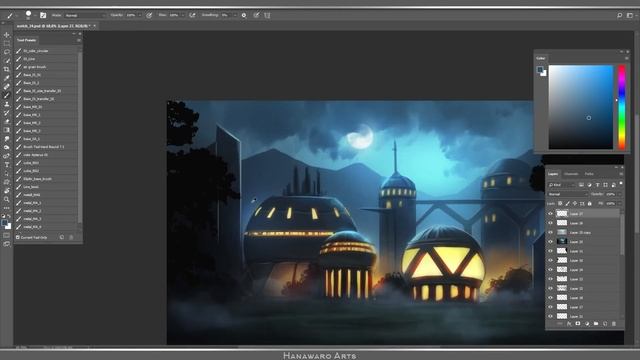Select the Color panel tab

click(541, 58)
